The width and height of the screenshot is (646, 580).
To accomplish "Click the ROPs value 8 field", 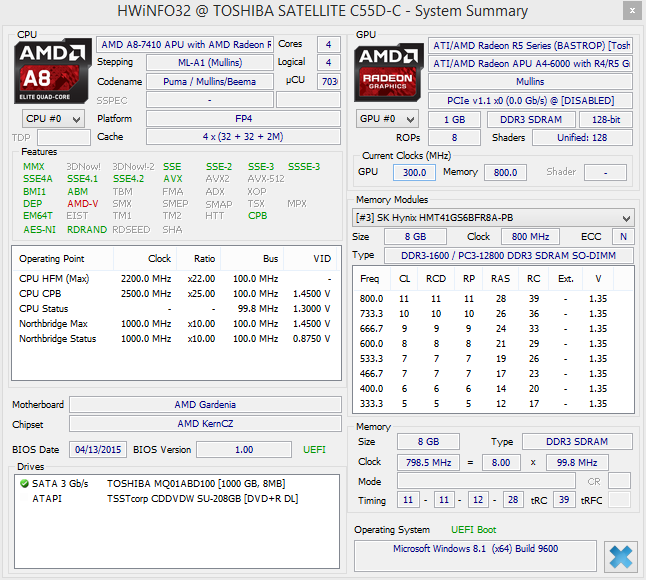I will pos(454,138).
